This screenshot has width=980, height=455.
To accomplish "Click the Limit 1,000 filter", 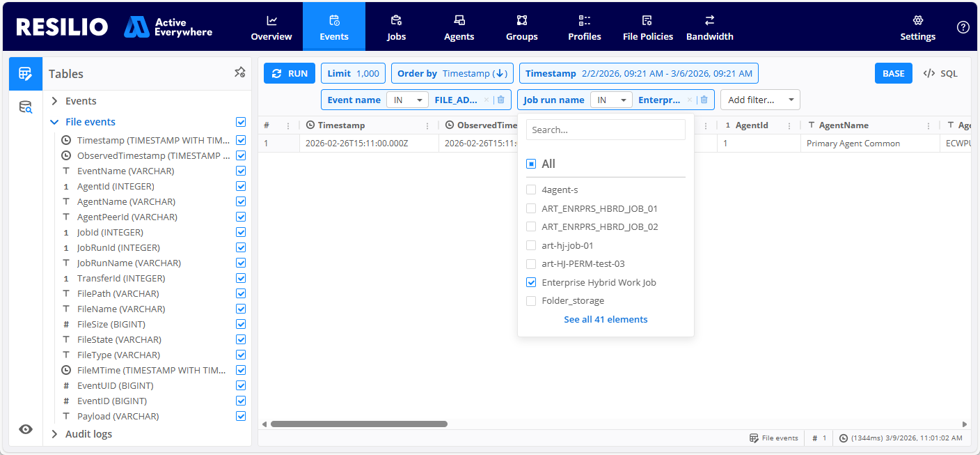I will 353,74.
